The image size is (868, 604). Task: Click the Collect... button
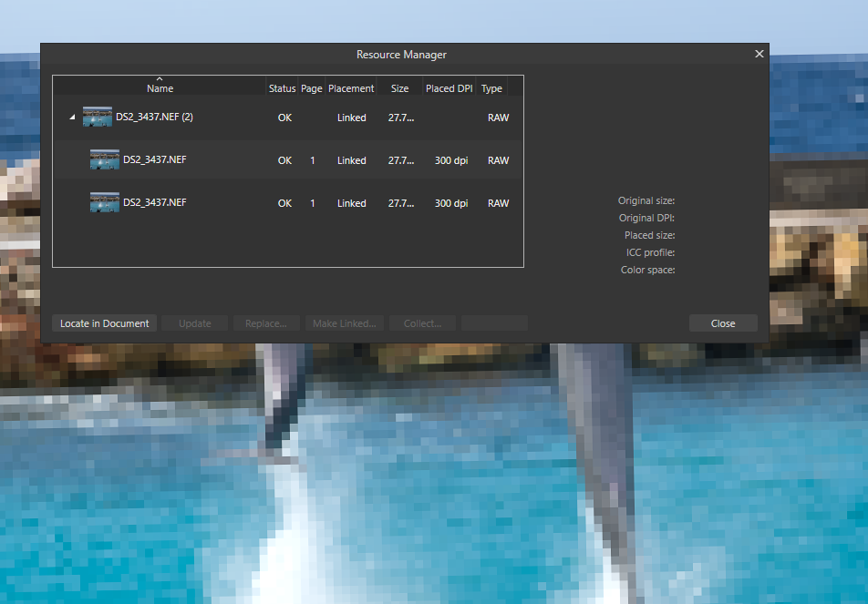tap(421, 322)
